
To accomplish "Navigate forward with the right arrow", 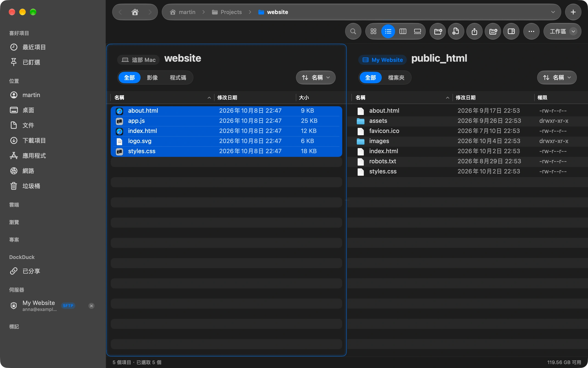I will tap(150, 12).
